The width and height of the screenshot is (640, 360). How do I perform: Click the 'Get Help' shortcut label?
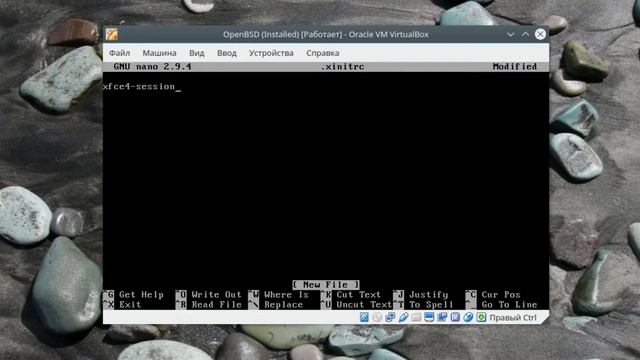point(141,295)
